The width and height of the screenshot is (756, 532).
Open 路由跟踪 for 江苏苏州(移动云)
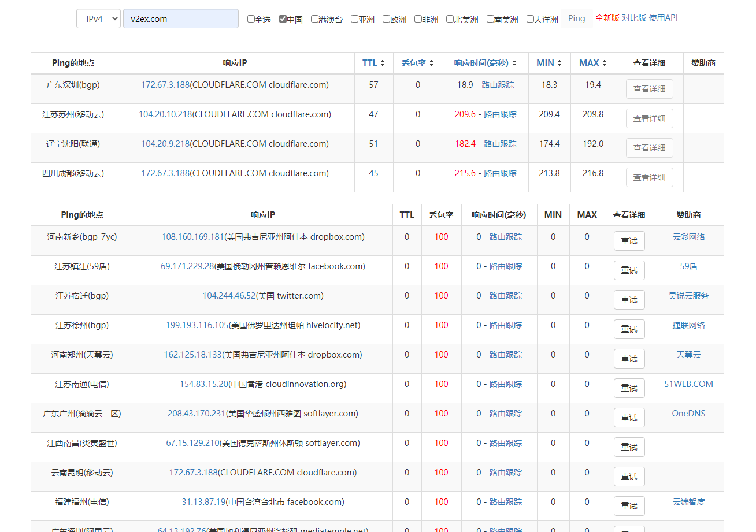500,114
